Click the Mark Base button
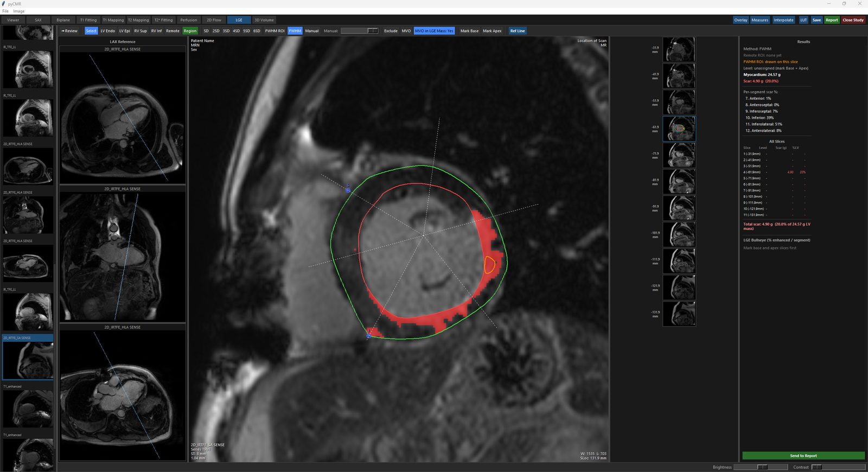The image size is (868, 472). pyautogui.click(x=469, y=31)
